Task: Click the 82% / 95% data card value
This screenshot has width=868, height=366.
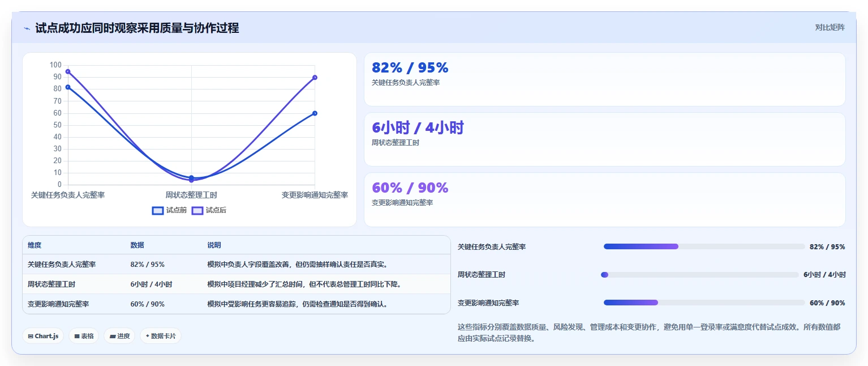Action: click(x=410, y=67)
